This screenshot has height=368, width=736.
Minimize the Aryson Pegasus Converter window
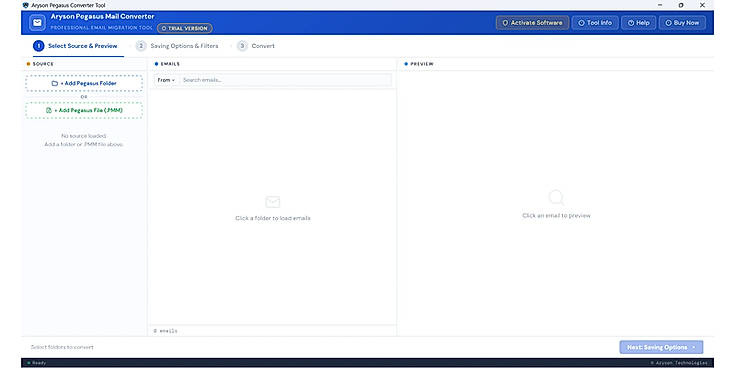tap(660, 5)
